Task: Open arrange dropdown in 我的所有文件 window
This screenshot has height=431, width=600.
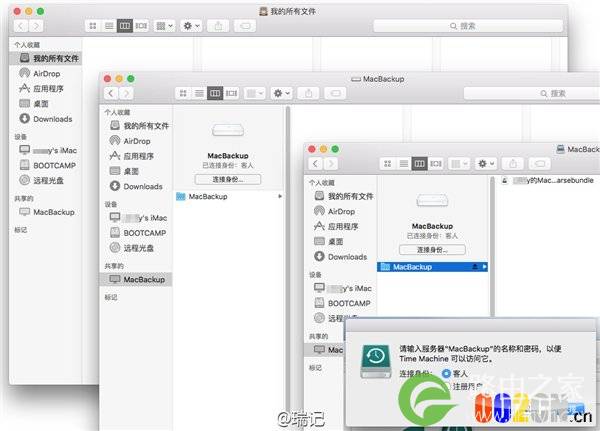Action: pos(165,26)
